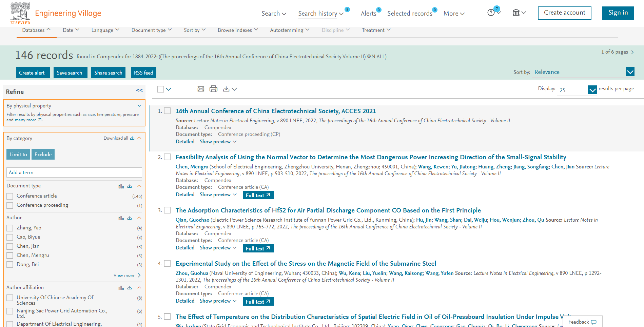Open the Sort by Relevance dropdown
Viewport: 644px width, 327px height.
click(630, 72)
